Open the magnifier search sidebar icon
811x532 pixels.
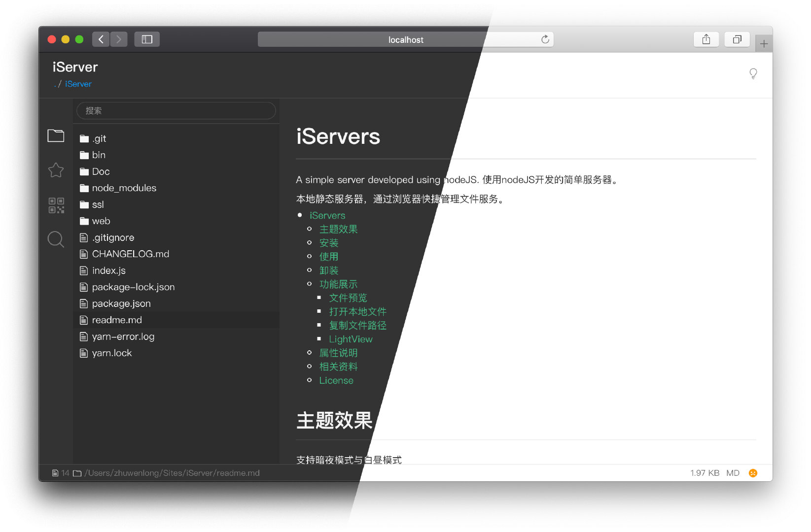pyautogui.click(x=56, y=239)
